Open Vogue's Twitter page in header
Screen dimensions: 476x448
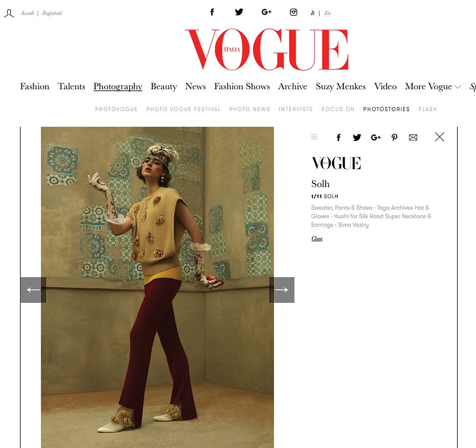coord(239,12)
